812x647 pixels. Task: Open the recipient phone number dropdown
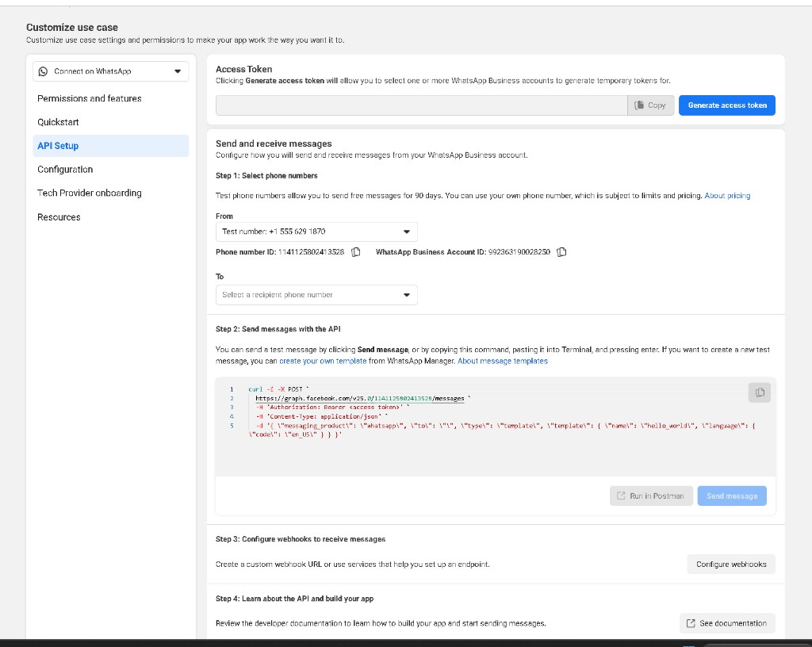tap(316, 295)
